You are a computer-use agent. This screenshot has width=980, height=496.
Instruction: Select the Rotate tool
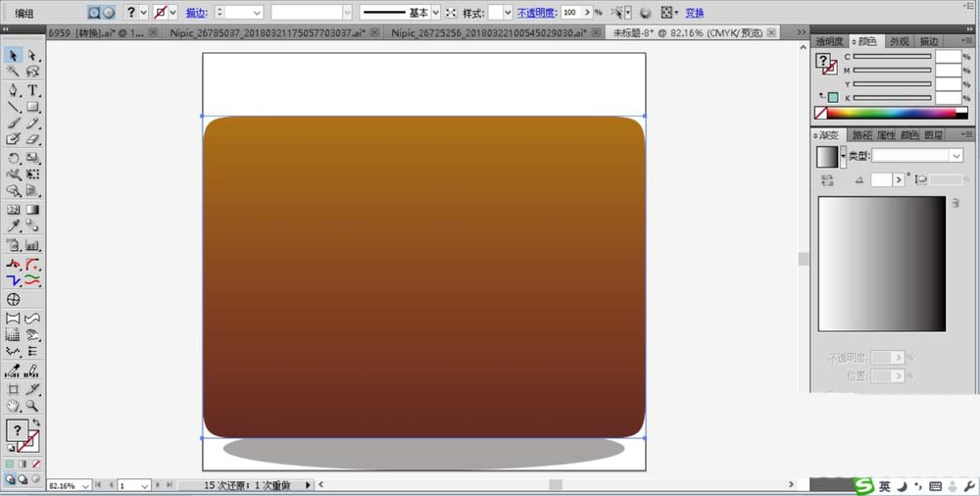[13, 158]
